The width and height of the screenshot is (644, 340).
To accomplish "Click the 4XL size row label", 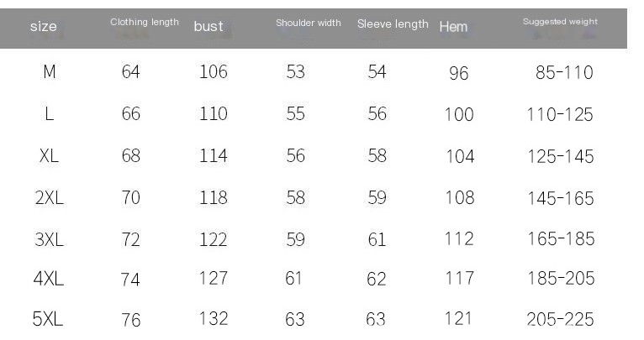I will (50, 279).
